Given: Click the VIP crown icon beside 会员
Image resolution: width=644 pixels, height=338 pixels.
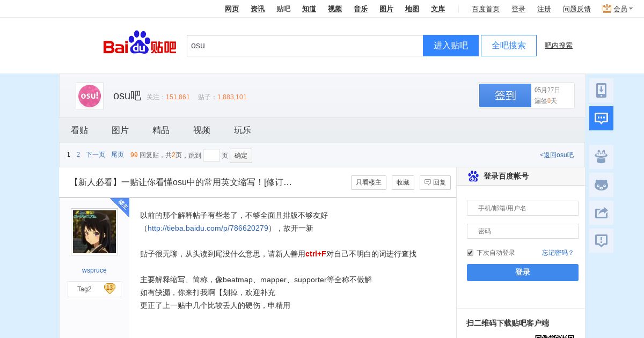Looking at the screenshot, I should tap(607, 9).
